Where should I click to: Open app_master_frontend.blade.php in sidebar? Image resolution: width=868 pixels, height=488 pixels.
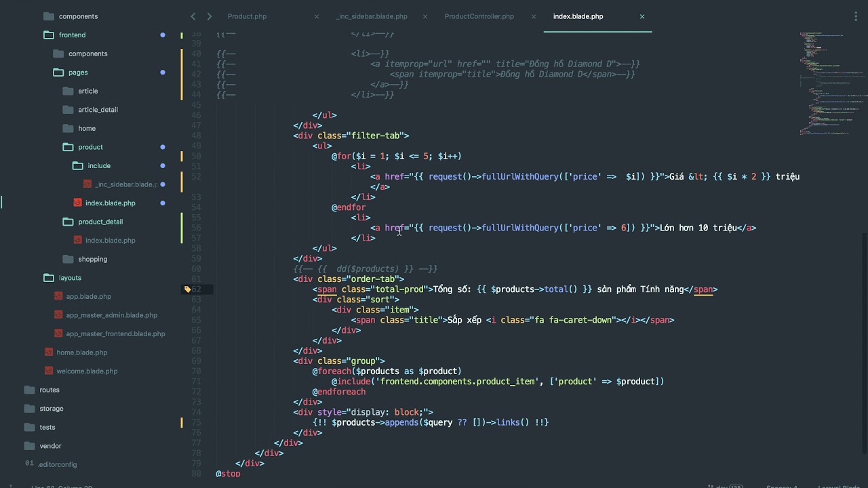(x=115, y=333)
